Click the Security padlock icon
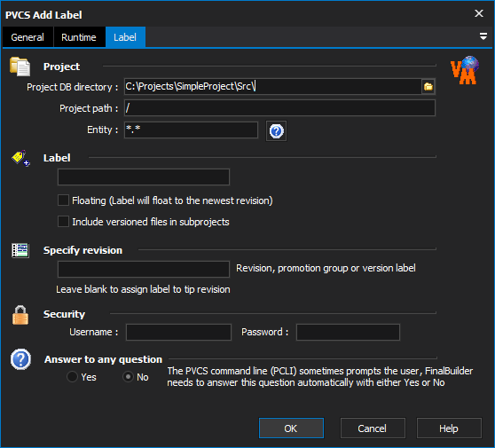Screen dimensions: 495x448 [20, 315]
